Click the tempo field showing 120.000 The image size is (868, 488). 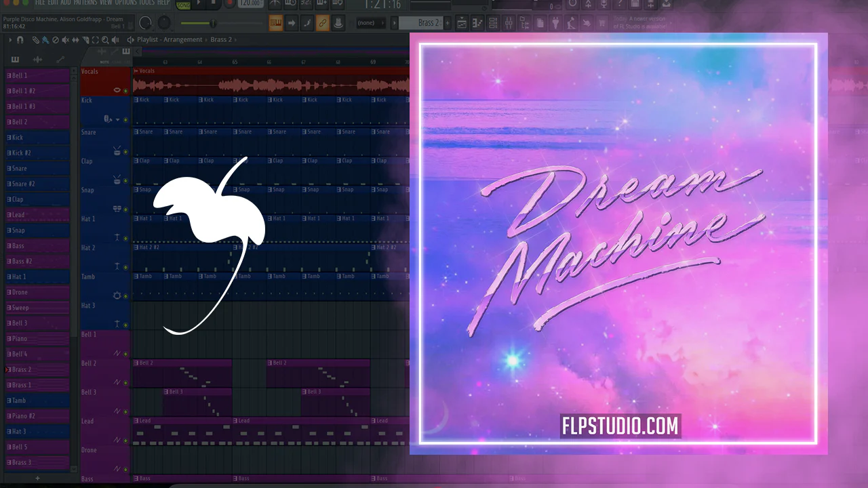point(250,3)
